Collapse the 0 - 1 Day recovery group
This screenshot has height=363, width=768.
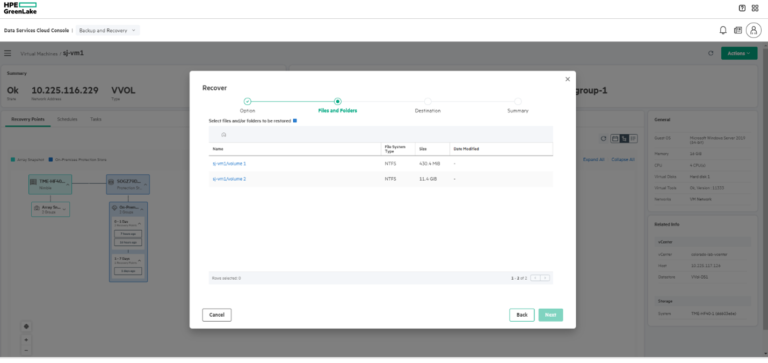(139, 223)
